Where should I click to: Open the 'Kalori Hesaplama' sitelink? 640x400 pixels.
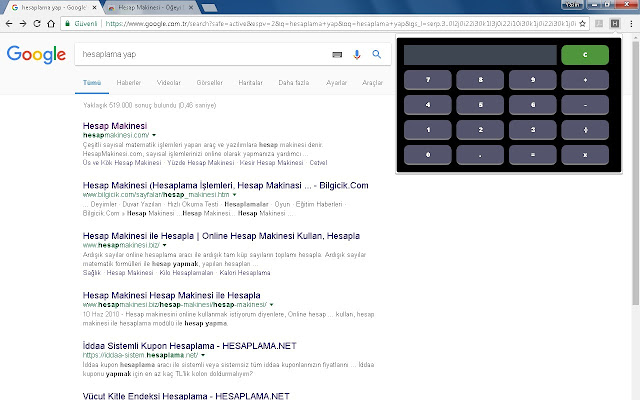click(x=245, y=273)
